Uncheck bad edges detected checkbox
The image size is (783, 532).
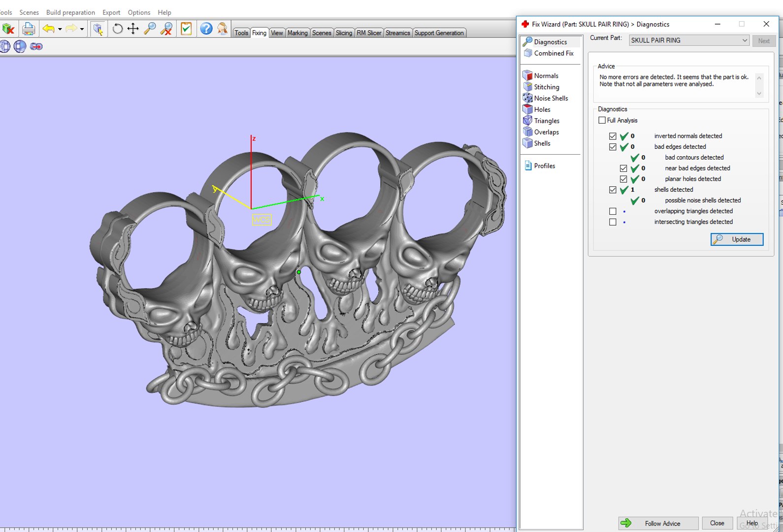click(613, 147)
